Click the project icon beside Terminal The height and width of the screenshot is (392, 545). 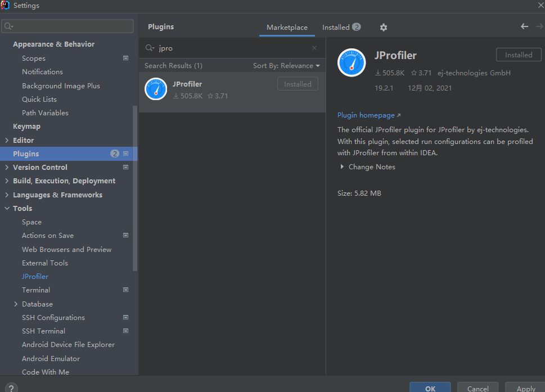126,290
